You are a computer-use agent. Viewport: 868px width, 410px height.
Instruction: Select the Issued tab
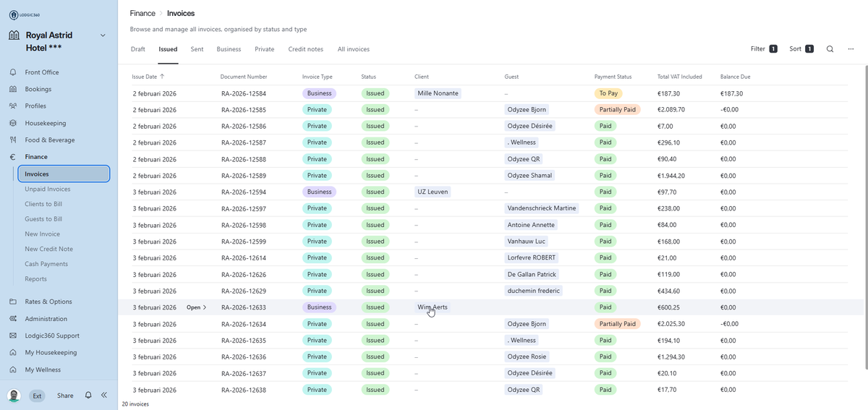point(168,49)
